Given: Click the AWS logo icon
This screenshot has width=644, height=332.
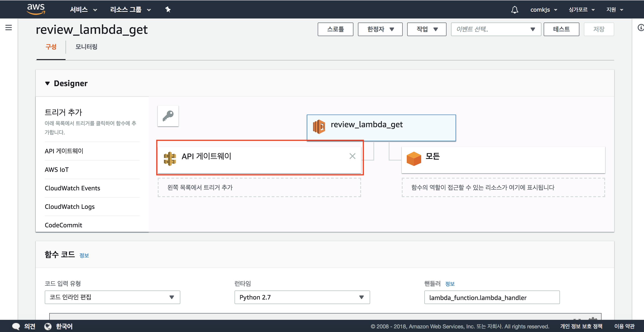Looking at the screenshot, I should click(36, 9).
